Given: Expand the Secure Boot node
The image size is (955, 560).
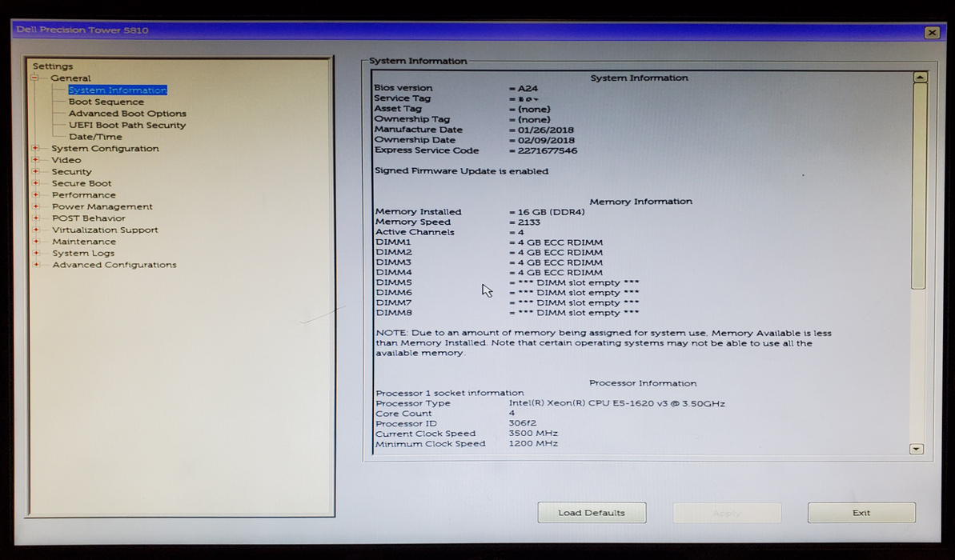Looking at the screenshot, I should pyautogui.click(x=35, y=182).
